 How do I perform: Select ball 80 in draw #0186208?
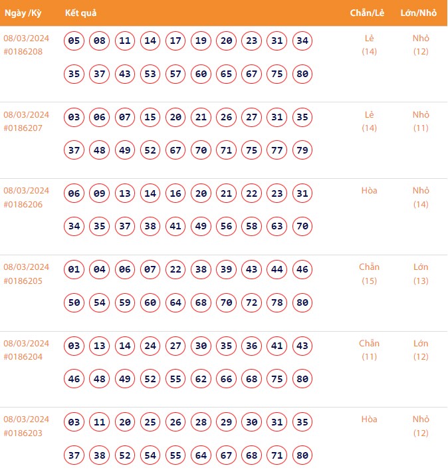point(302,74)
